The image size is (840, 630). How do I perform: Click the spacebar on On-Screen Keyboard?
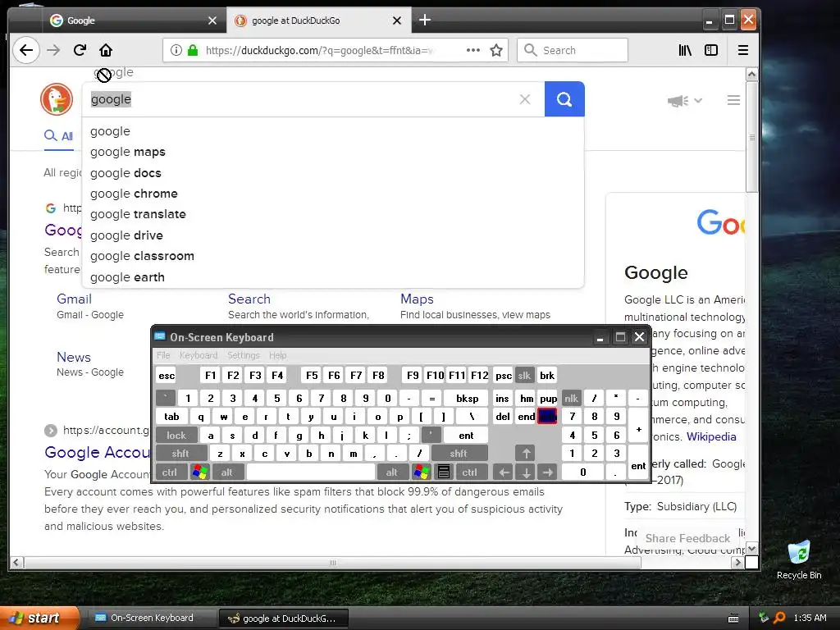pos(310,472)
